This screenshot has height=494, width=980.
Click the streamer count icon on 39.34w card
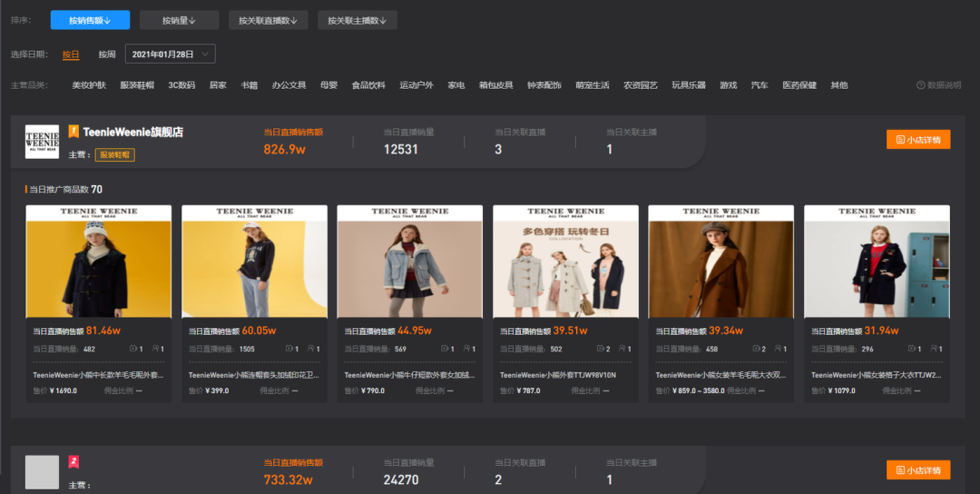point(779,349)
